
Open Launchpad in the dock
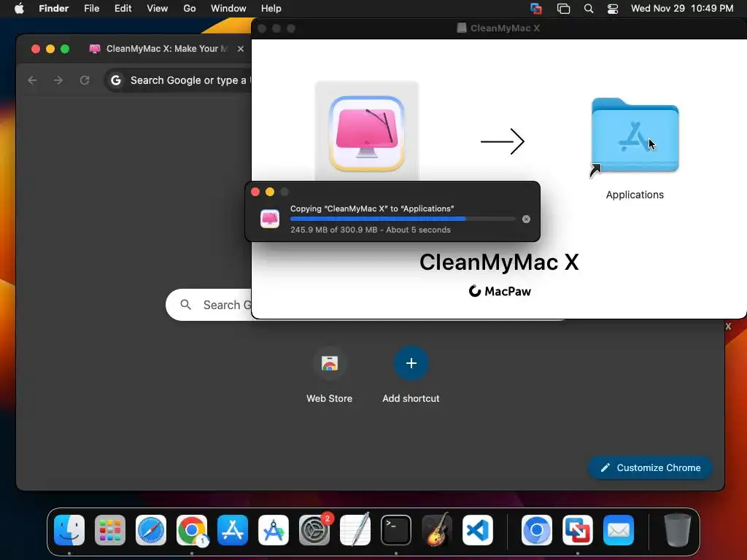110,530
